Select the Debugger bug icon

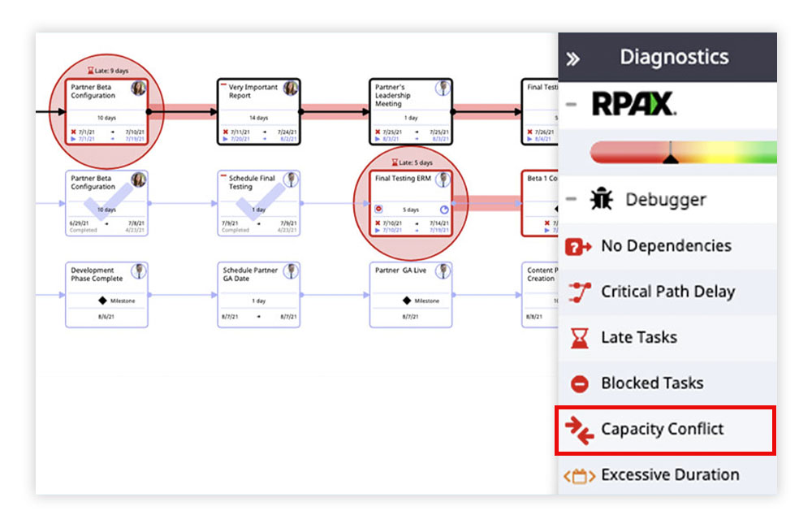(x=601, y=199)
